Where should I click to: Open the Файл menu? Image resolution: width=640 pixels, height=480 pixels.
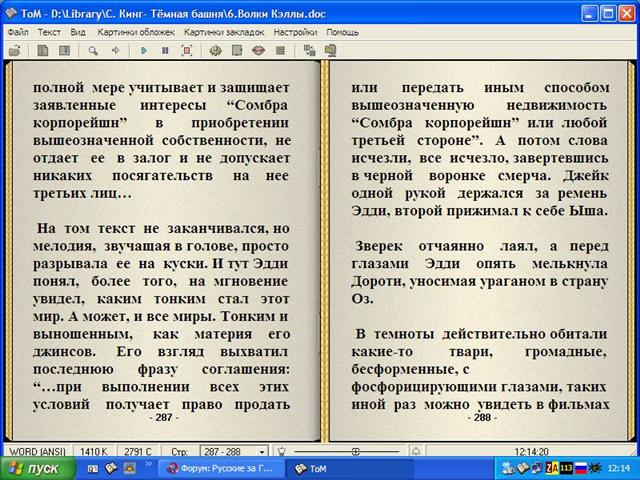[x=18, y=32]
